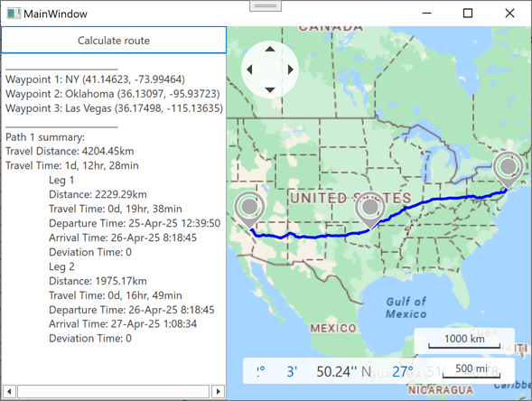Pan the map right with the navigation arrow
532x401 pixels.
(291, 70)
